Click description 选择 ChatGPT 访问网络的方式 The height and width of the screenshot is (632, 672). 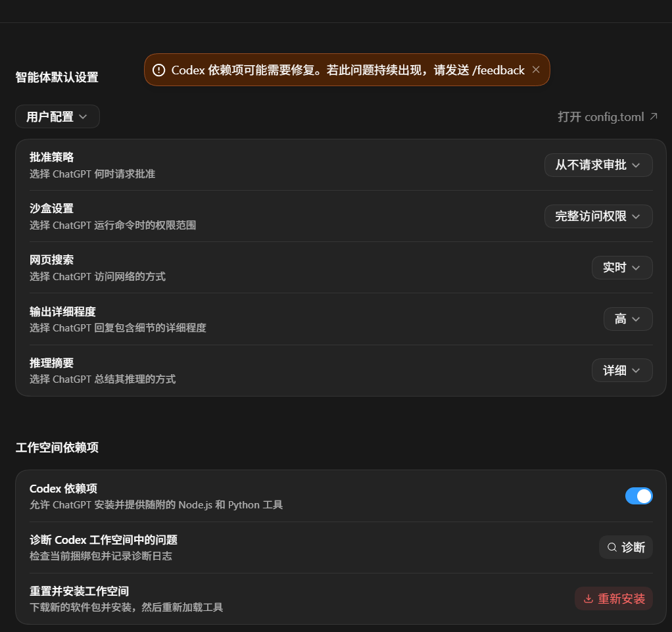click(97, 277)
